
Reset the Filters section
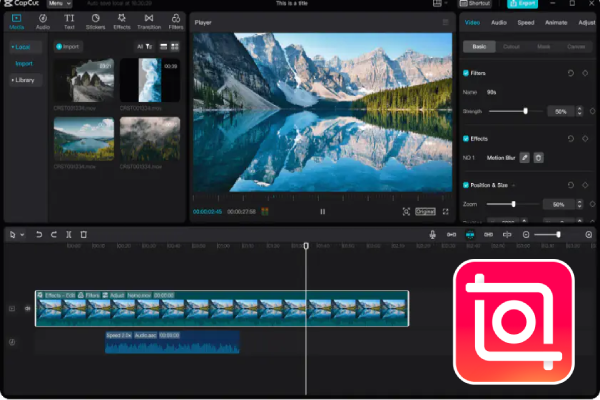point(571,73)
